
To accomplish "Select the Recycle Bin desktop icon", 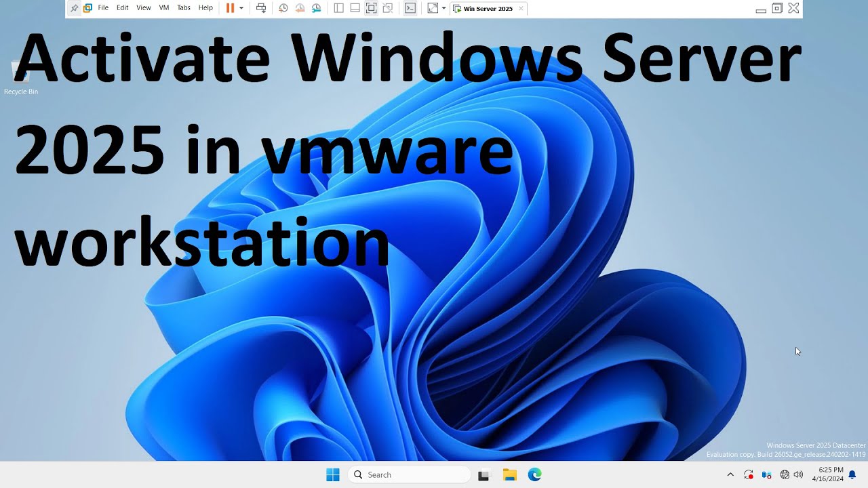I will click(x=20, y=78).
